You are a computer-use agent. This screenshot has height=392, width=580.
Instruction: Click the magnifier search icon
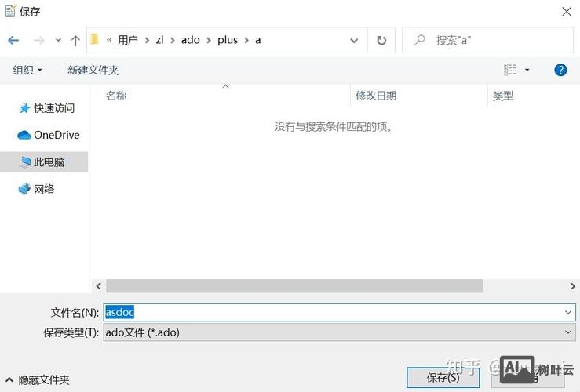[419, 39]
